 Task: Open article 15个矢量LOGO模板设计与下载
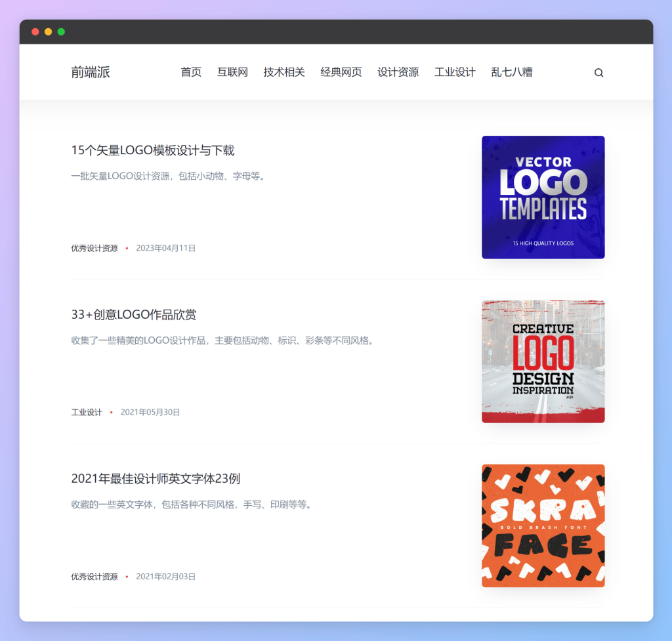click(152, 150)
